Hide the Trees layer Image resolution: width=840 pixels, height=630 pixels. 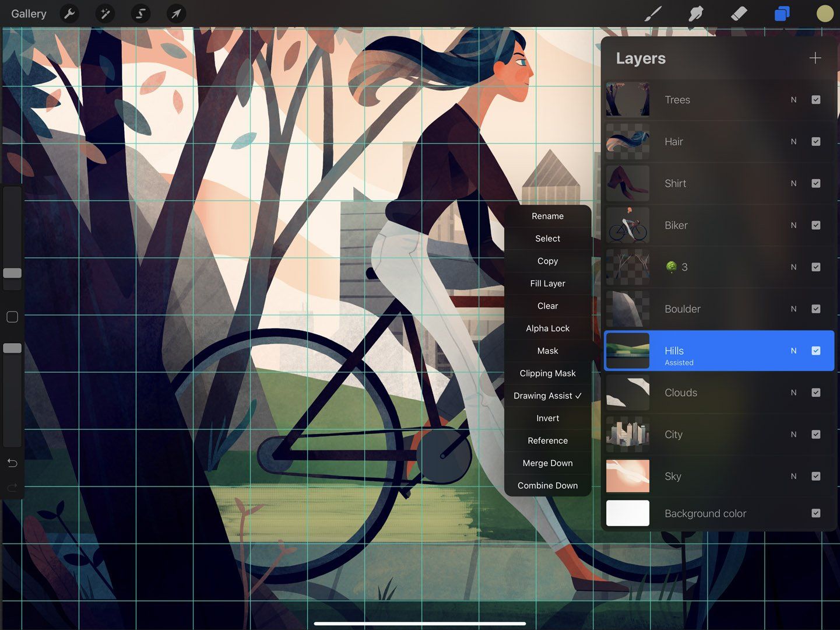coord(816,100)
